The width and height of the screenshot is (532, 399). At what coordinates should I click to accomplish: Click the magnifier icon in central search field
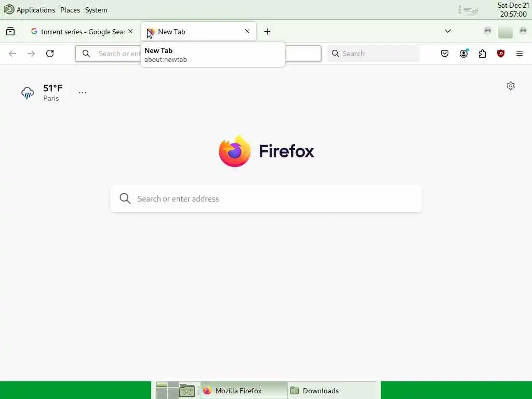[x=125, y=198]
